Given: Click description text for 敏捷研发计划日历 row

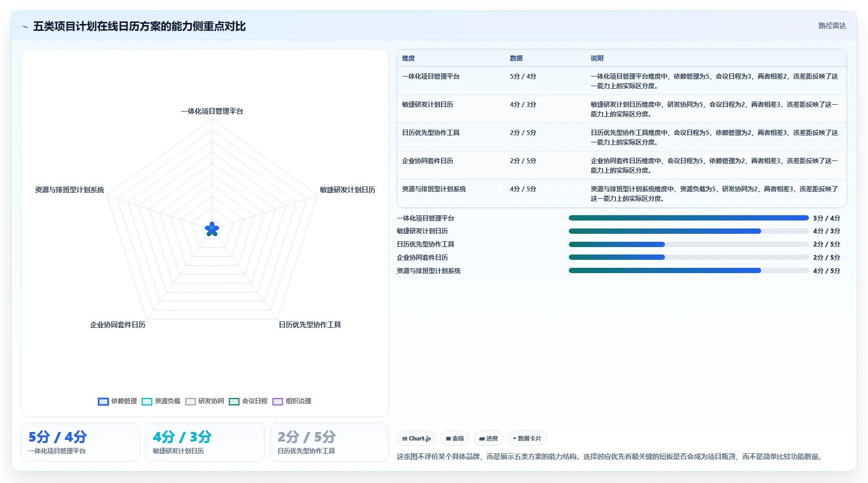Looking at the screenshot, I should [714, 109].
